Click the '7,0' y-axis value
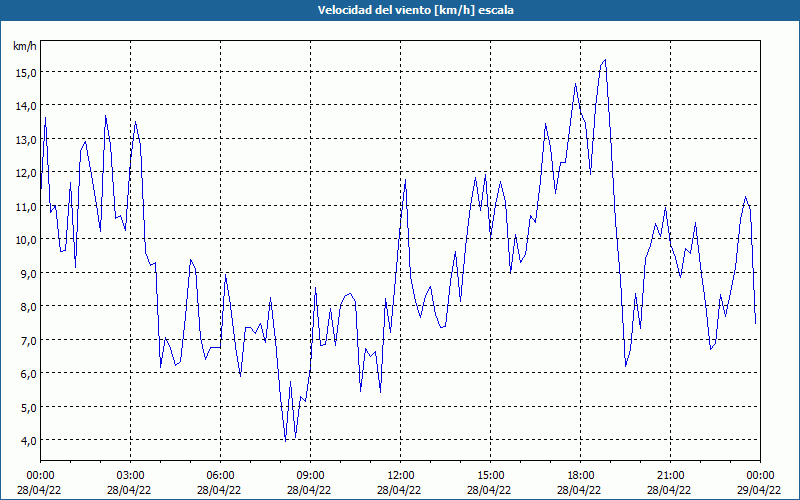 point(28,340)
